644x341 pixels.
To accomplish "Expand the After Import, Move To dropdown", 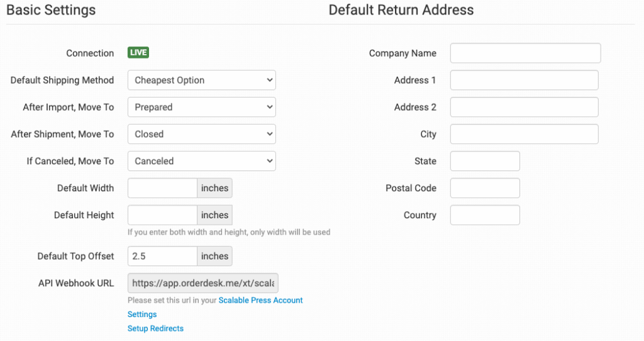I will pos(201,107).
